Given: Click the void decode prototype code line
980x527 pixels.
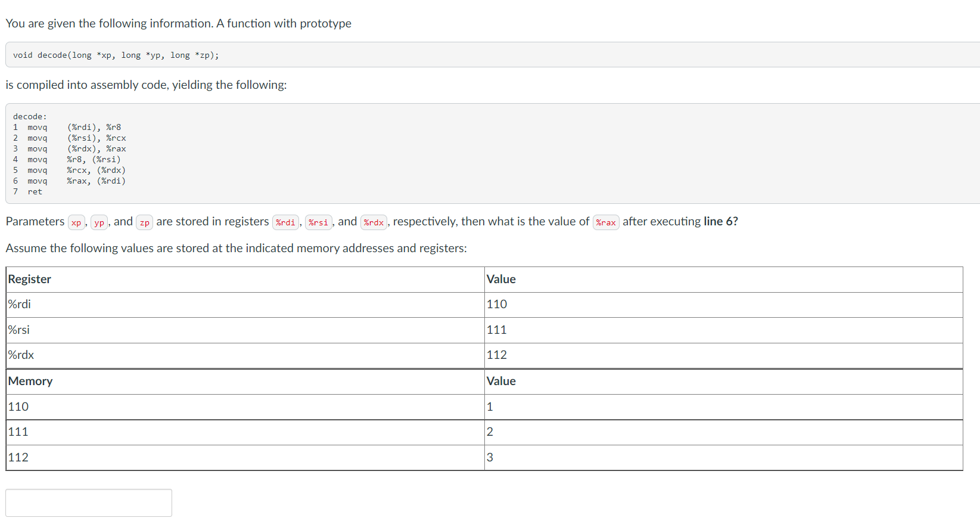Looking at the screenshot, I should tap(116, 55).
